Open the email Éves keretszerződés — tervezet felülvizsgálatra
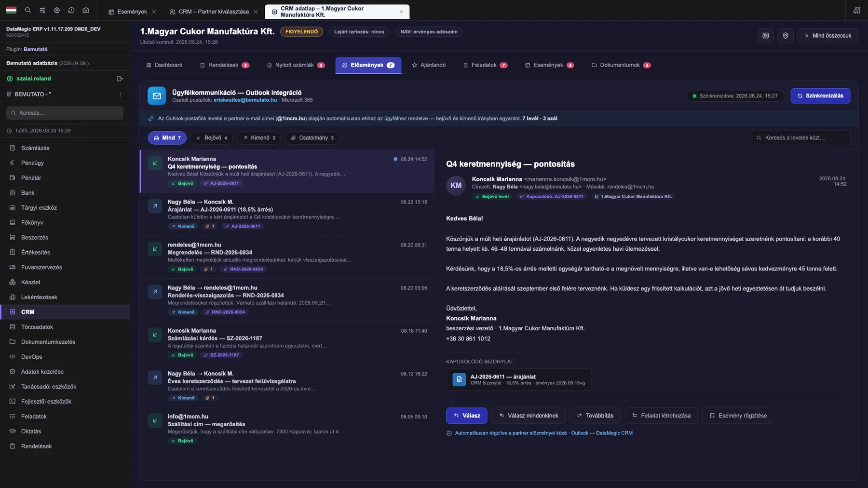868x488 pixels. pyautogui.click(x=287, y=386)
